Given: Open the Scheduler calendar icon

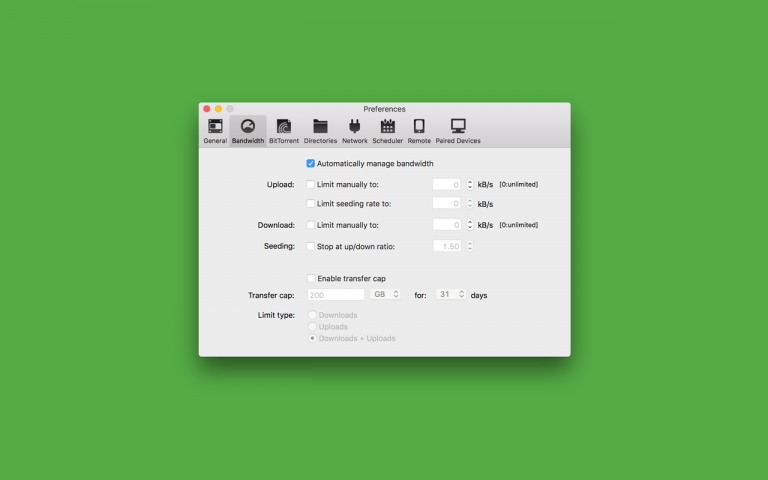Looking at the screenshot, I should point(388,130).
